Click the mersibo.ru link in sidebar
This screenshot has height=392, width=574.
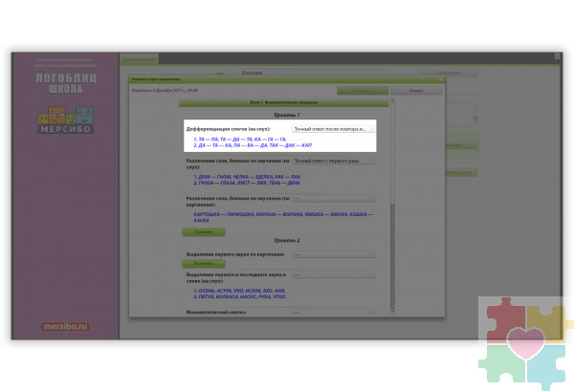65,327
